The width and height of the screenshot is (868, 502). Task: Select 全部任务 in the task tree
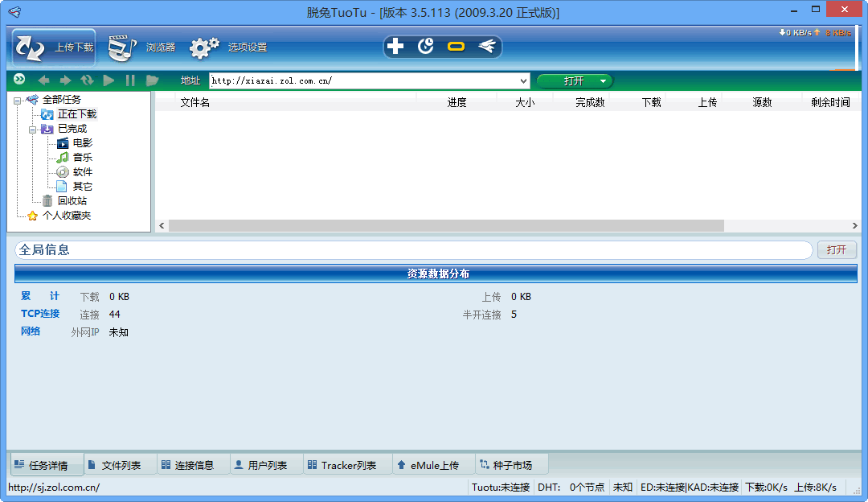click(x=61, y=100)
